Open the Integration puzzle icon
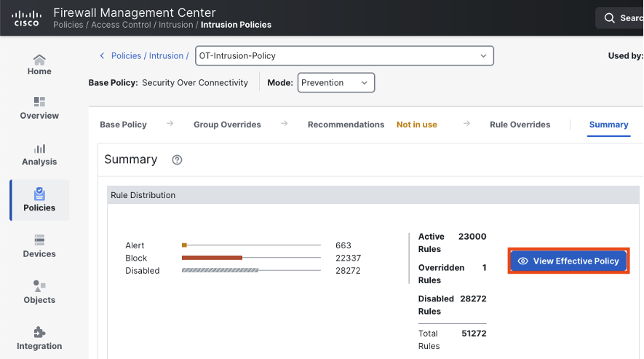 (39, 332)
